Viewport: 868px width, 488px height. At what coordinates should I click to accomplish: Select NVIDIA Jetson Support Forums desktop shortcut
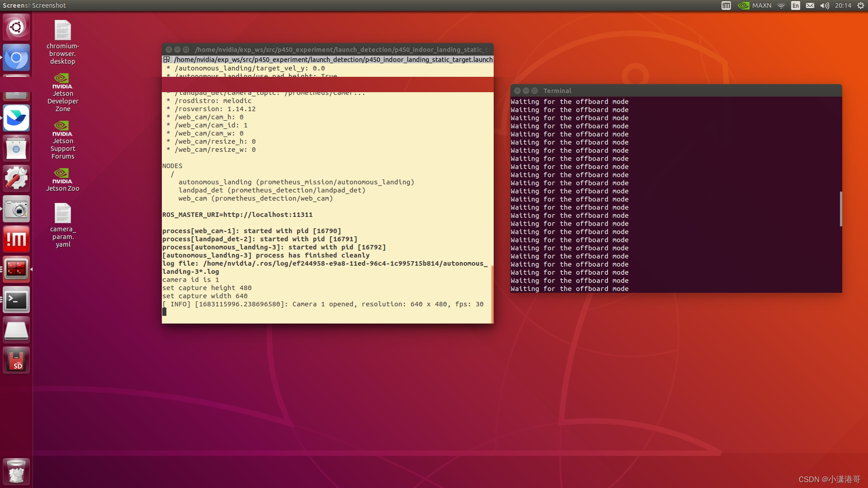(63, 140)
